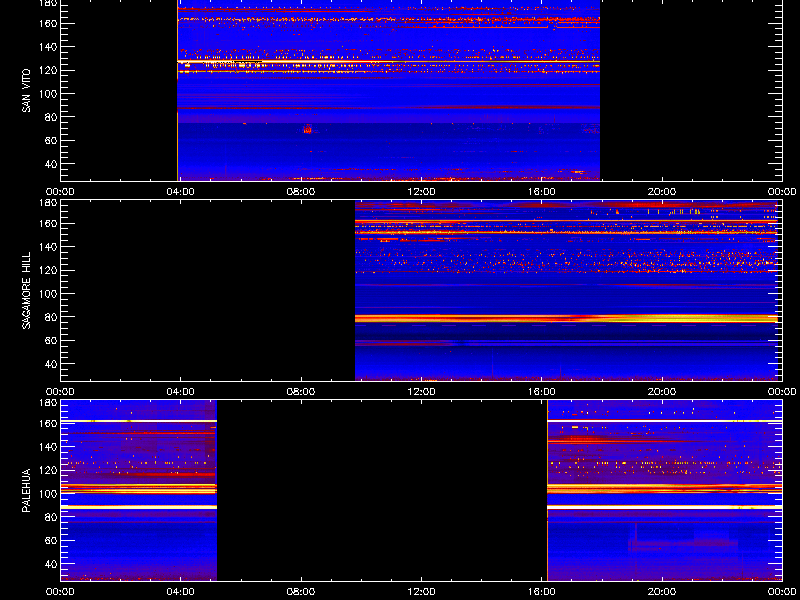This screenshot has height=600, width=800.
Task: Pick the 60 frequency label on the Palehua axis
Action: coord(52,540)
